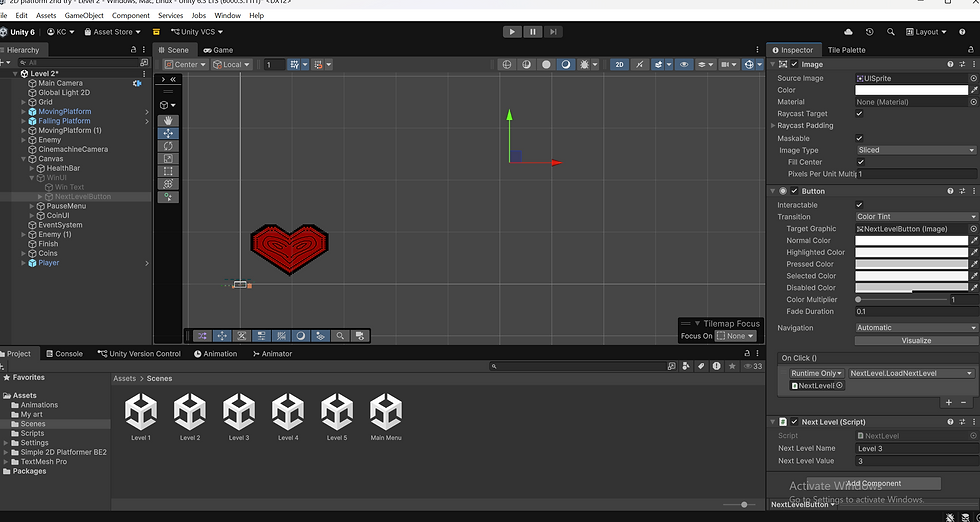The height and width of the screenshot is (522, 980).
Task: Toggle the Interactable checkbox
Action: pyautogui.click(x=859, y=205)
